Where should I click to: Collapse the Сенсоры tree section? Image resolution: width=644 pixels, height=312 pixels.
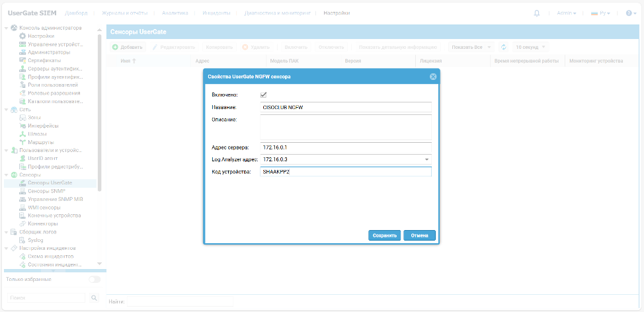point(7,175)
